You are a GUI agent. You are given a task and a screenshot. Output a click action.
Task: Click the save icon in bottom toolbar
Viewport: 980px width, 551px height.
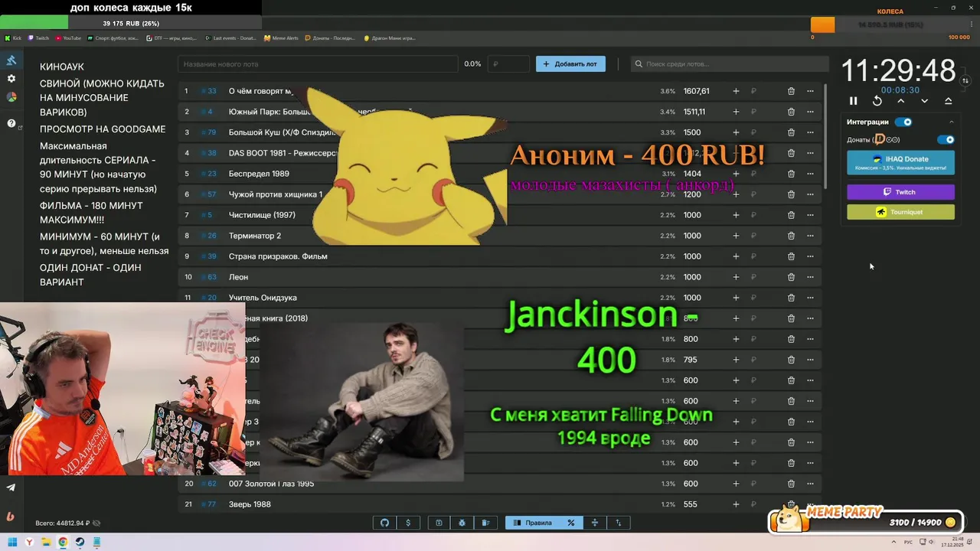click(x=439, y=523)
